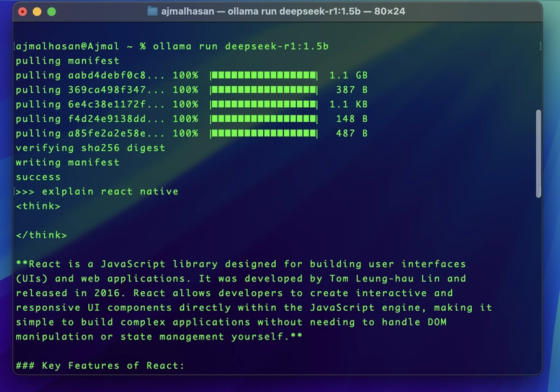560x392 pixels.
Task: Click the line starting 'released in 2016'
Action: point(234,293)
